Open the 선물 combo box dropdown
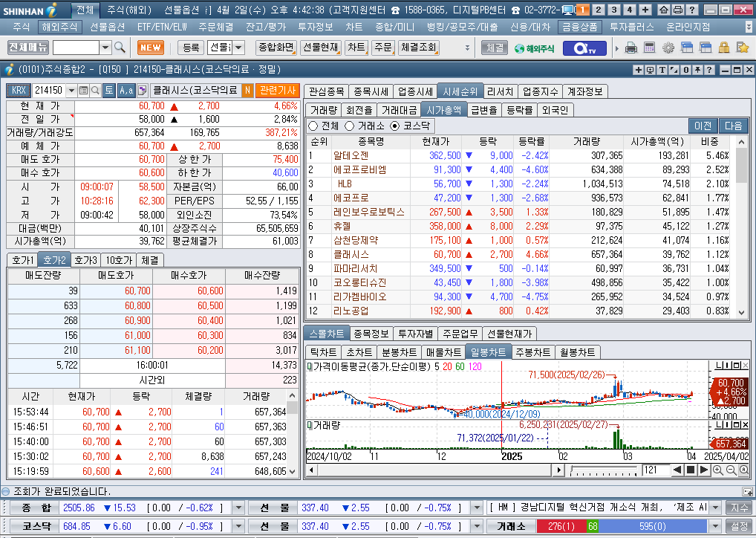The height and width of the screenshot is (538, 756). pyautogui.click(x=238, y=48)
